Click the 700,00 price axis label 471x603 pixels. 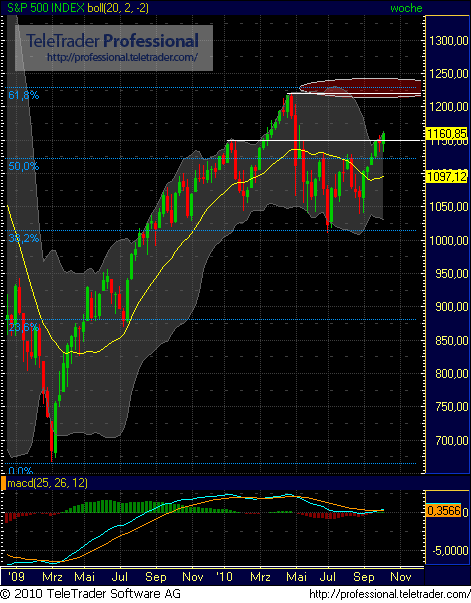(x=452, y=440)
